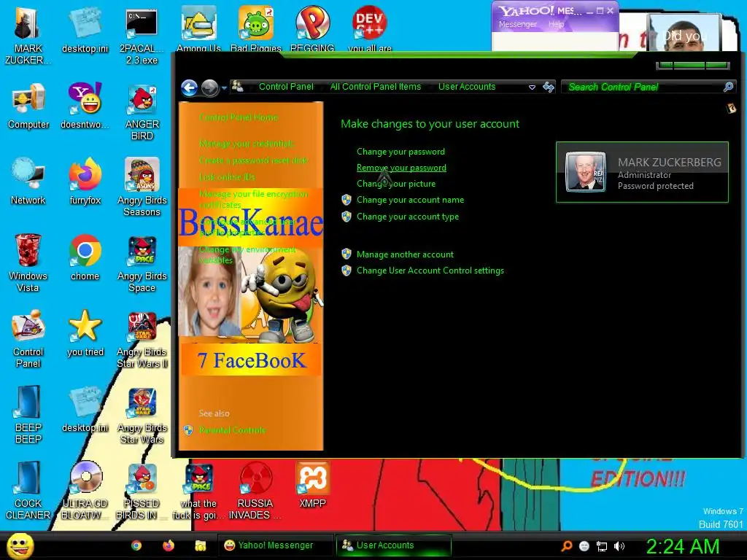Open Help menu in Yahoo Messenger window

[x=556, y=24]
